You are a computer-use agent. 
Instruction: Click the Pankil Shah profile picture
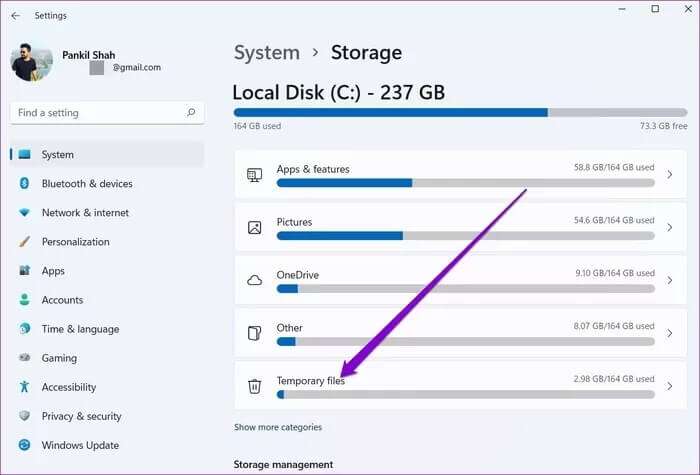32,62
